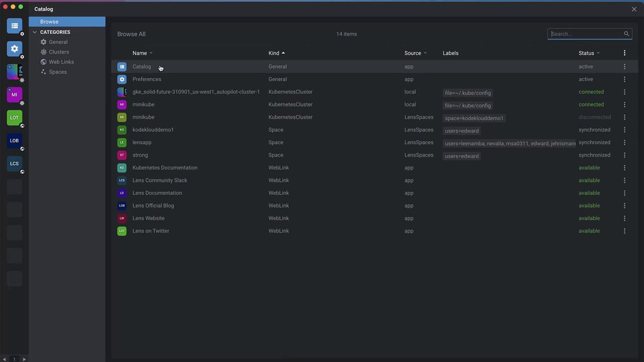Image resolution: width=644 pixels, height=362 pixels.
Task: Open the Catalog hotbar icon
Action: (x=15, y=26)
